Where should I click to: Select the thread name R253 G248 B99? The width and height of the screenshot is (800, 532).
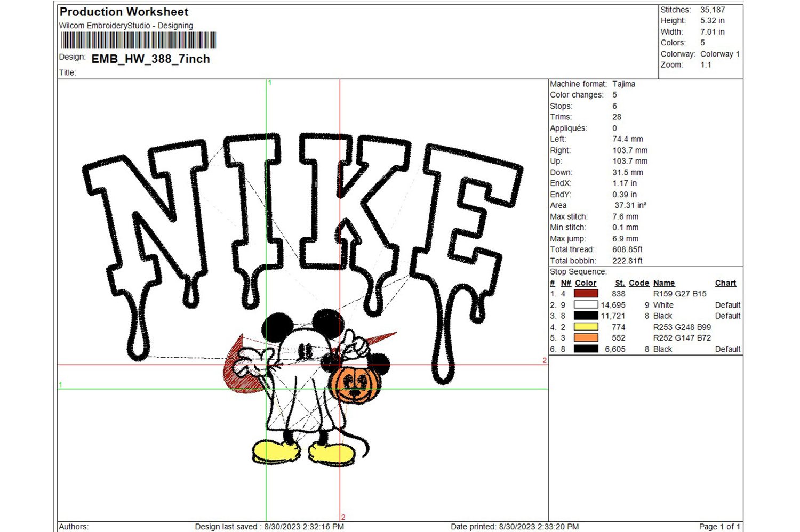[682, 327]
